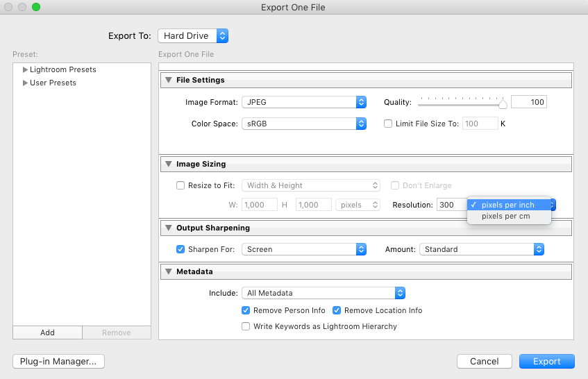Collapse the Metadata section triangle

pos(168,271)
